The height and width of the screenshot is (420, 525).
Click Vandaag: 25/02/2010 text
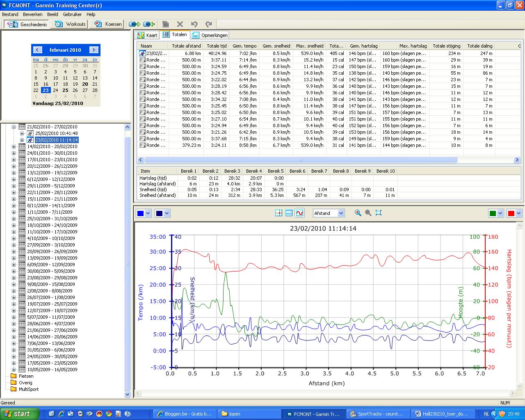58,103
